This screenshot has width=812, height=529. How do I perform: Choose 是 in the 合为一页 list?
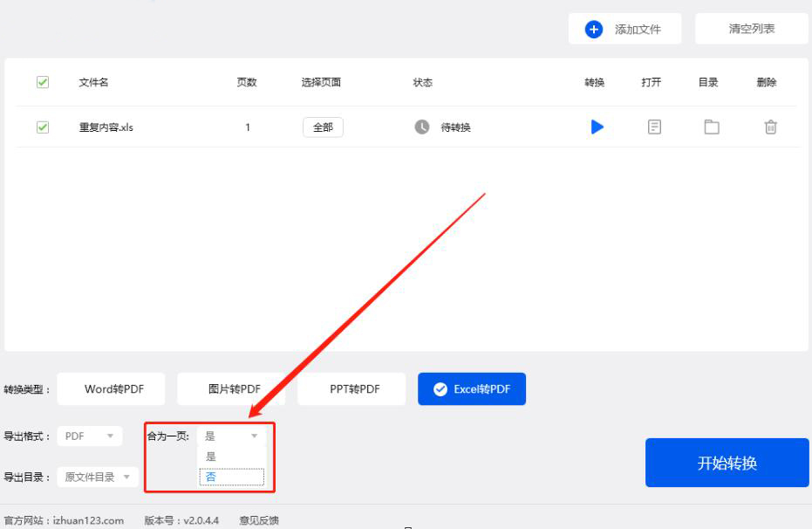[x=231, y=457]
